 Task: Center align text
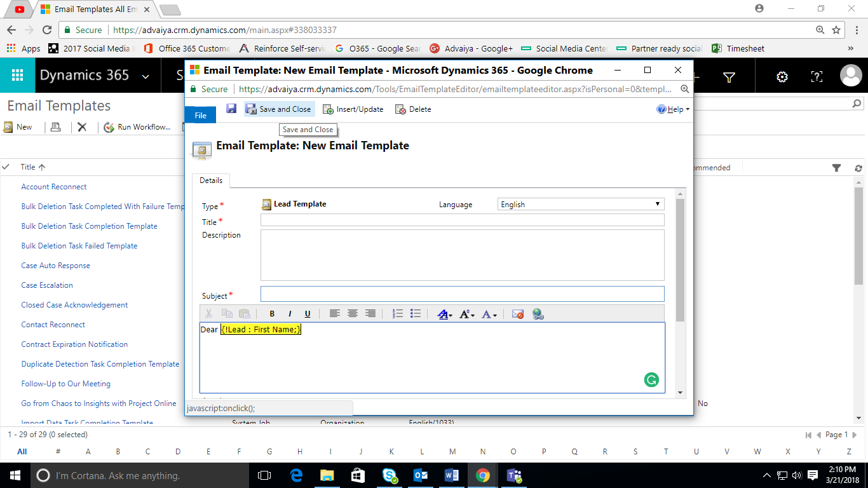click(x=352, y=314)
